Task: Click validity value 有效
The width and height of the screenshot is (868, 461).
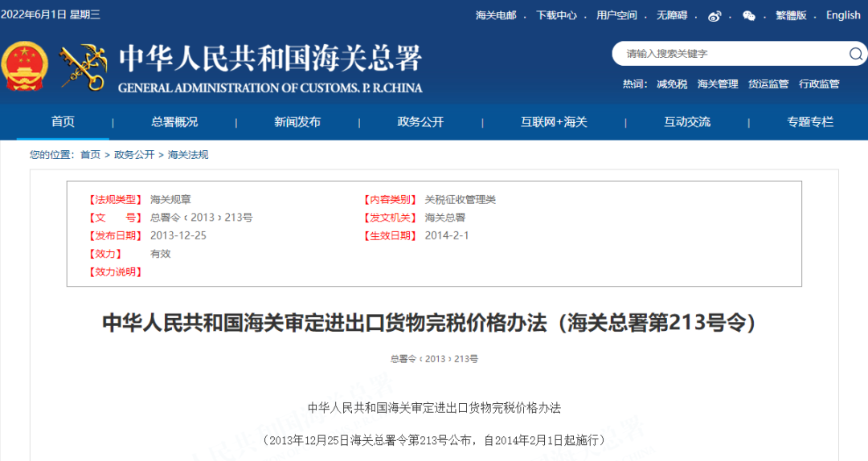Action: click(x=161, y=254)
